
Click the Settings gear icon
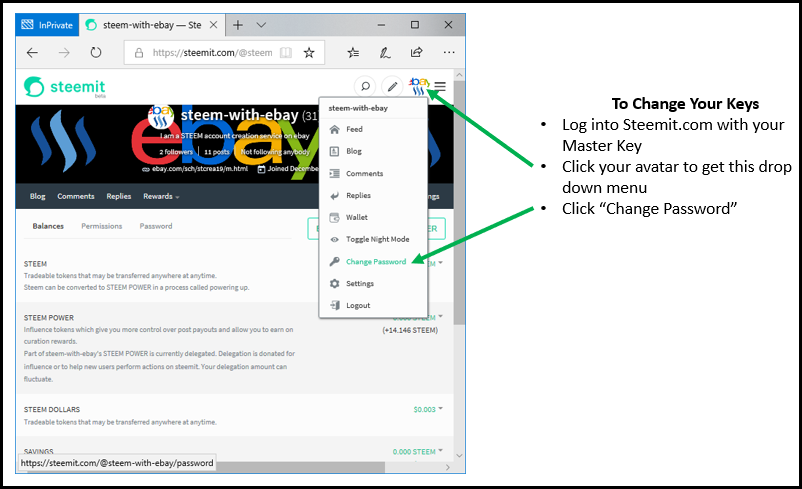click(x=335, y=283)
